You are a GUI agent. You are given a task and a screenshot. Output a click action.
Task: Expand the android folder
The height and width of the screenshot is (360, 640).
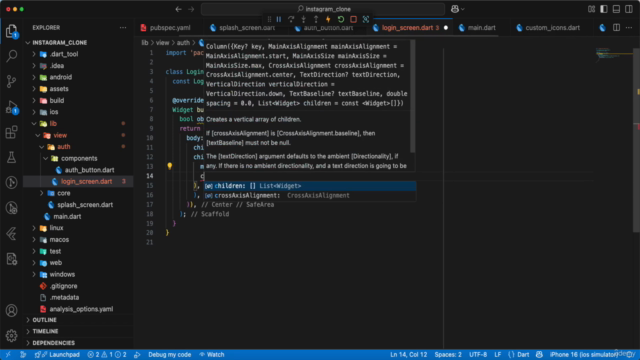point(61,77)
